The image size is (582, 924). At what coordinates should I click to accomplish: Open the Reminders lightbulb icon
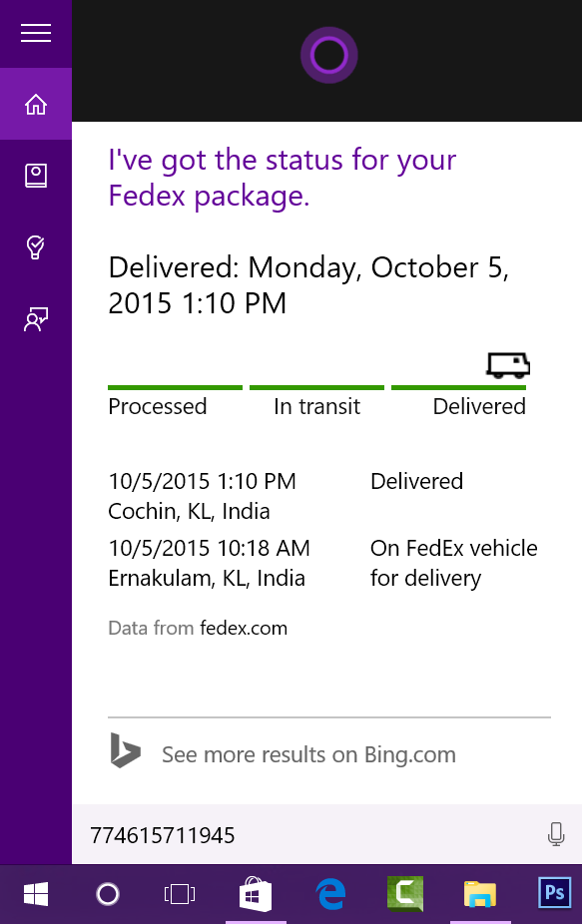pyautogui.click(x=36, y=246)
